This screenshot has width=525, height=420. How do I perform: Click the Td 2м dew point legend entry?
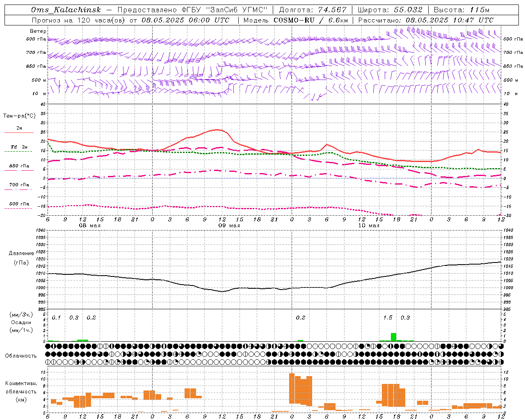[x=19, y=147]
